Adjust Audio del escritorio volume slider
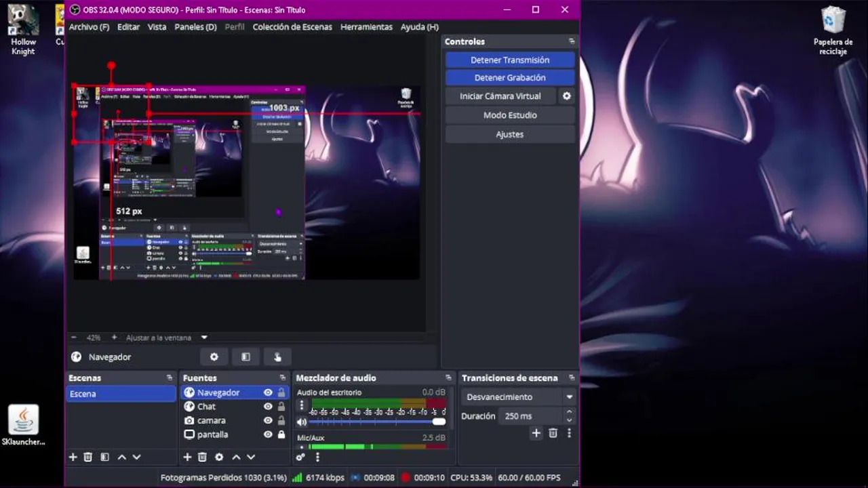Screen dimensions: 868x488 coord(378,422)
